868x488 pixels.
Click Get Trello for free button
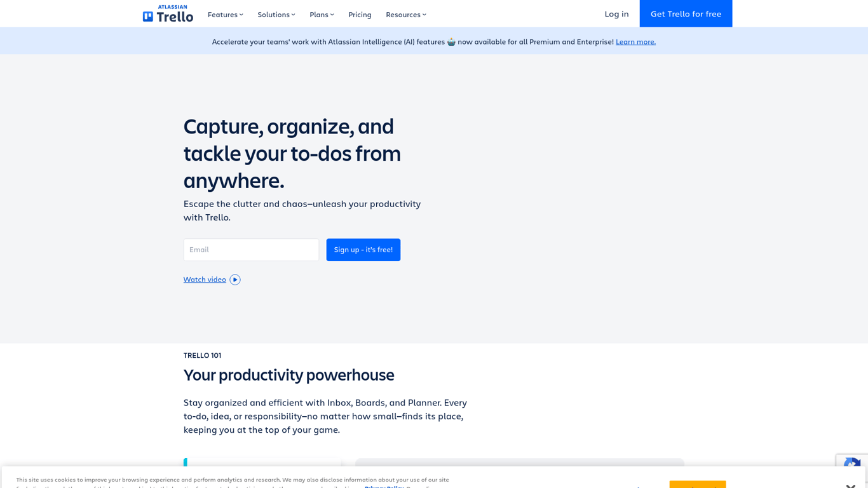pyautogui.click(x=686, y=13)
